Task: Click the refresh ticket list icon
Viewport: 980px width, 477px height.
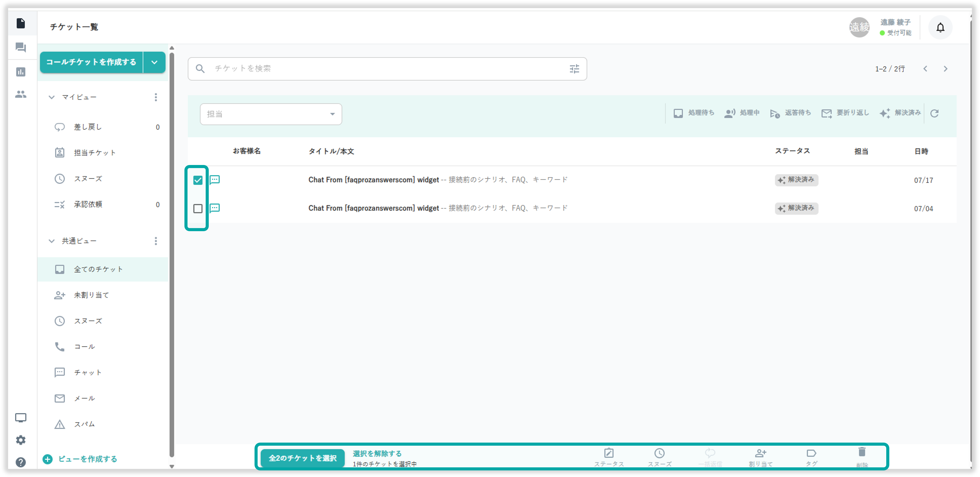Action: (x=934, y=113)
